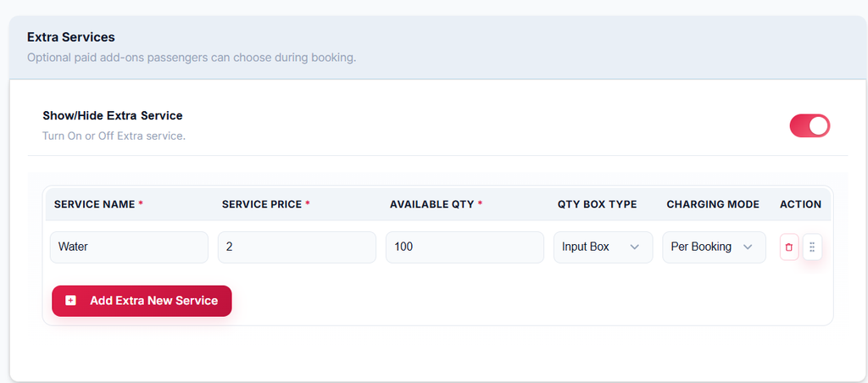The width and height of the screenshot is (868, 383).
Task: Click the Show/Hide Extra Service label
Action: point(113,116)
